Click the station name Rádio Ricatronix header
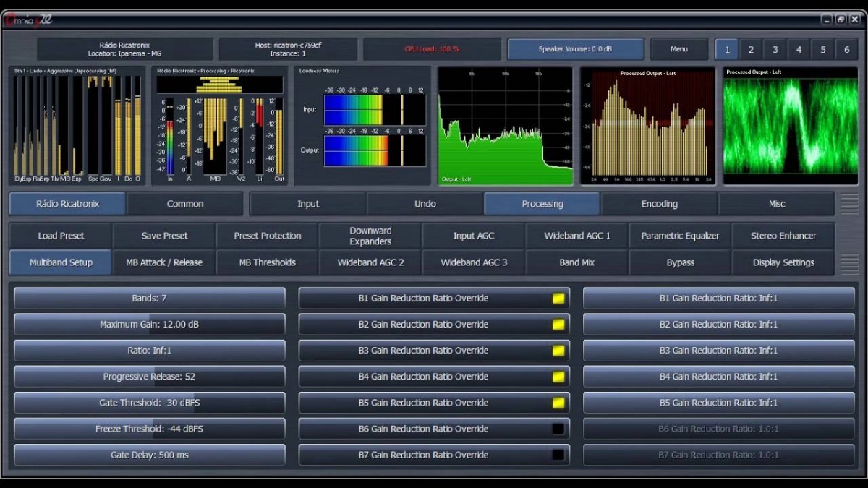The height and width of the screenshot is (488, 868). point(125,49)
